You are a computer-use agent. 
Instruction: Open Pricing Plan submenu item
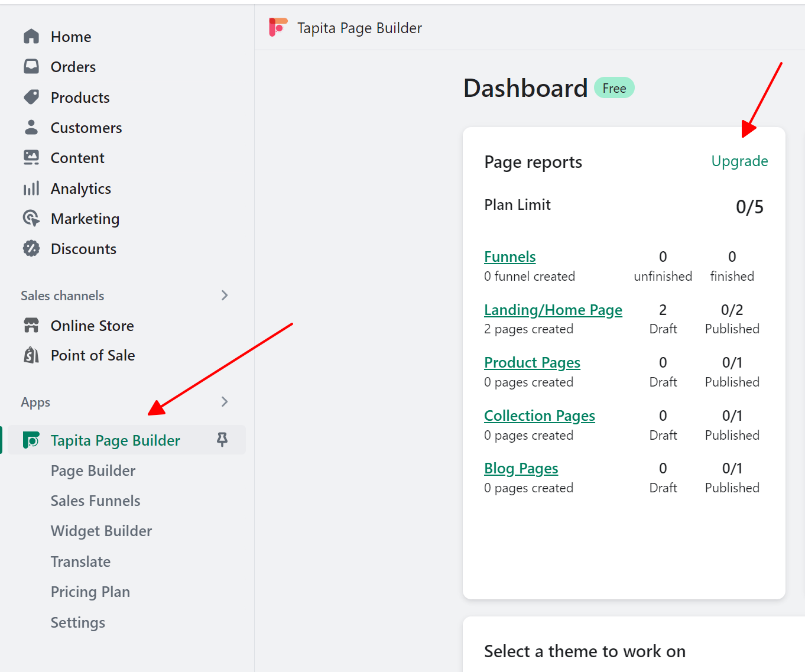[x=90, y=592]
